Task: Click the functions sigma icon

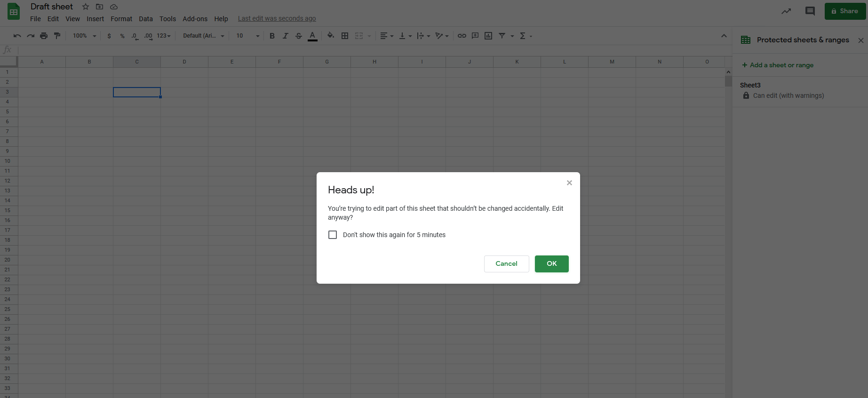Action: pyautogui.click(x=523, y=36)
